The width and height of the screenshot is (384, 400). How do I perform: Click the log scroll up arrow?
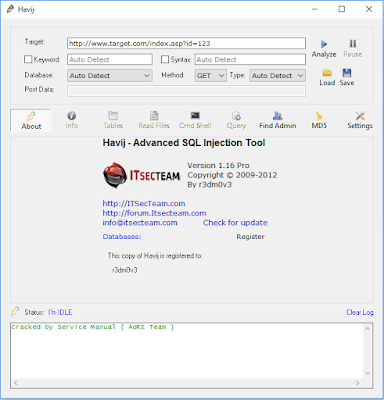coord(368,329)
